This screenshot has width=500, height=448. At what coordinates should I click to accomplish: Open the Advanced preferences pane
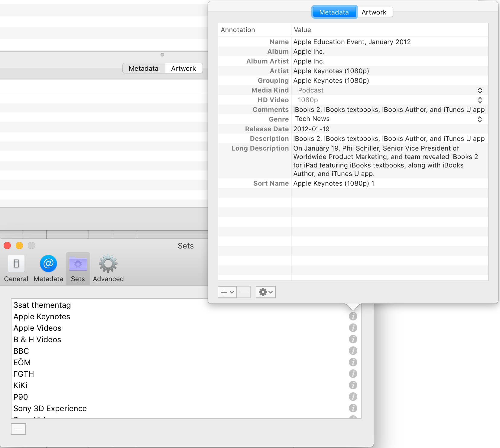pyautogui.click(x=108, y=269)
